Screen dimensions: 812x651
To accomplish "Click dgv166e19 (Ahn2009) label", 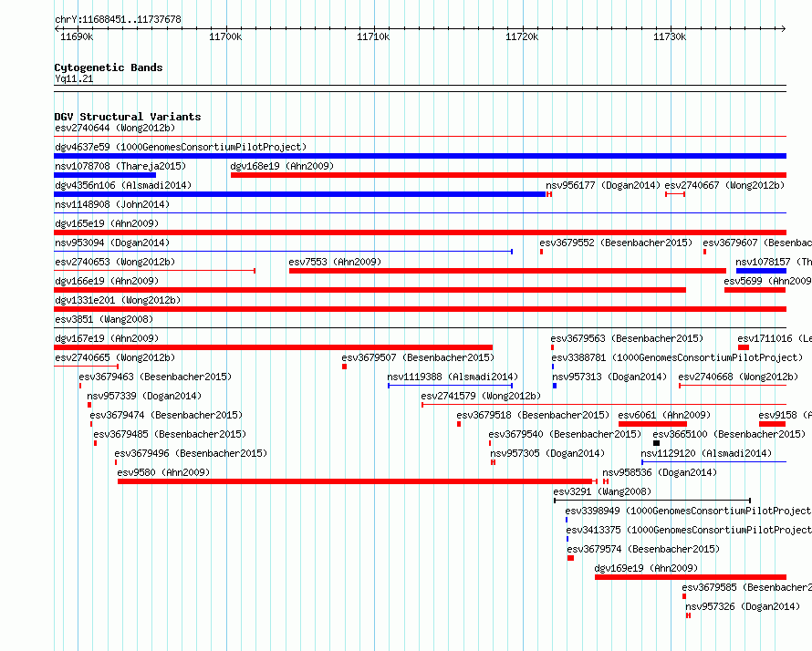I will (107, 281).
